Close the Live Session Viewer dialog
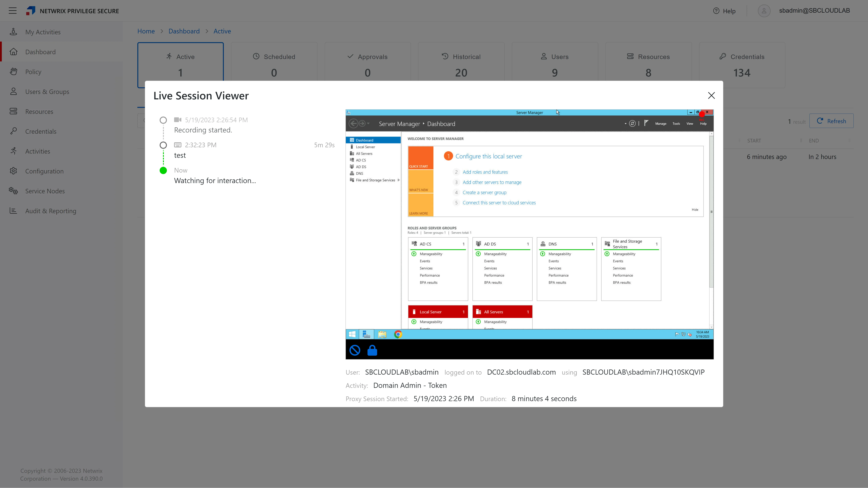This screenshot has width=868, height=488. click(711, 96)
